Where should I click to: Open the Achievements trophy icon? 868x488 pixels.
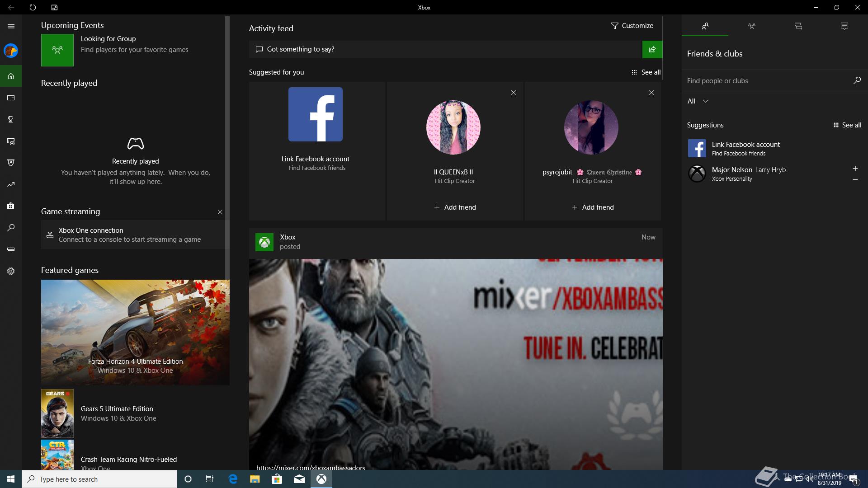point(11,119)
